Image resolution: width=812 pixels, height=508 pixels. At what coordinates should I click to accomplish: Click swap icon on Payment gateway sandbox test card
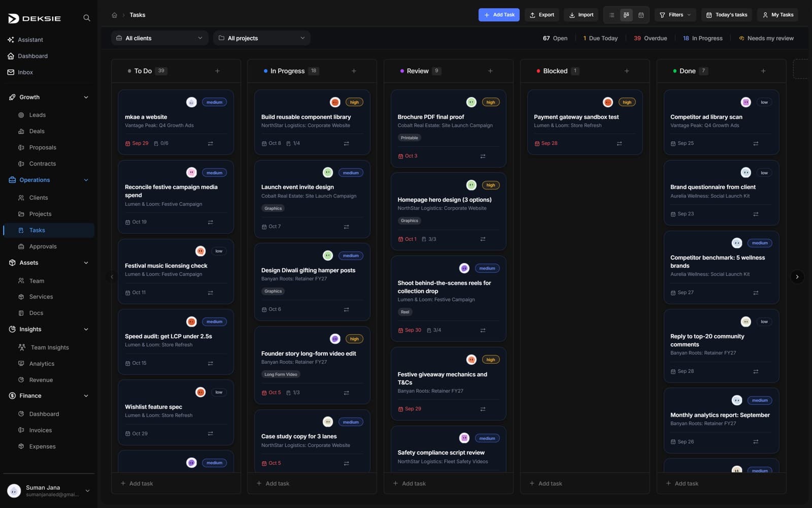click(619, 144)
